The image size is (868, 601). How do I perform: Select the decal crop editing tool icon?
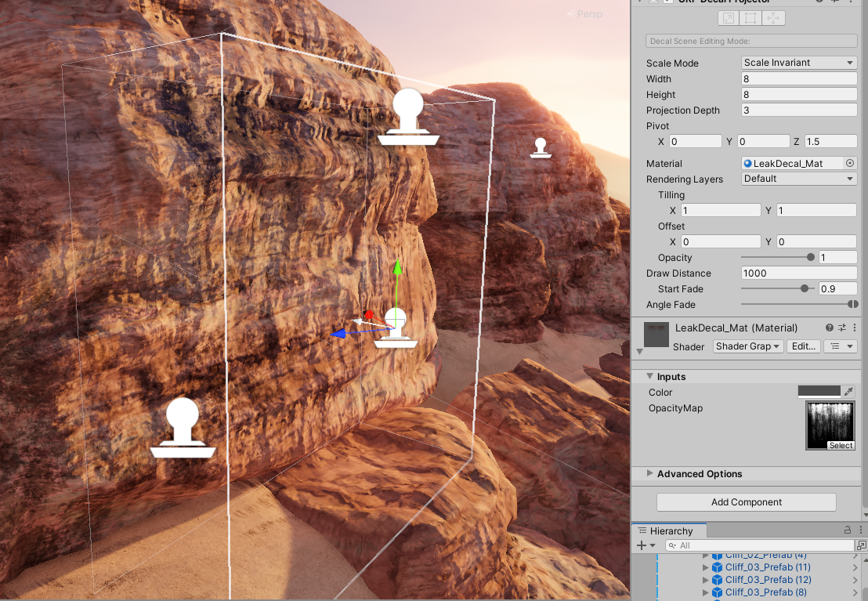click(750, 18)
